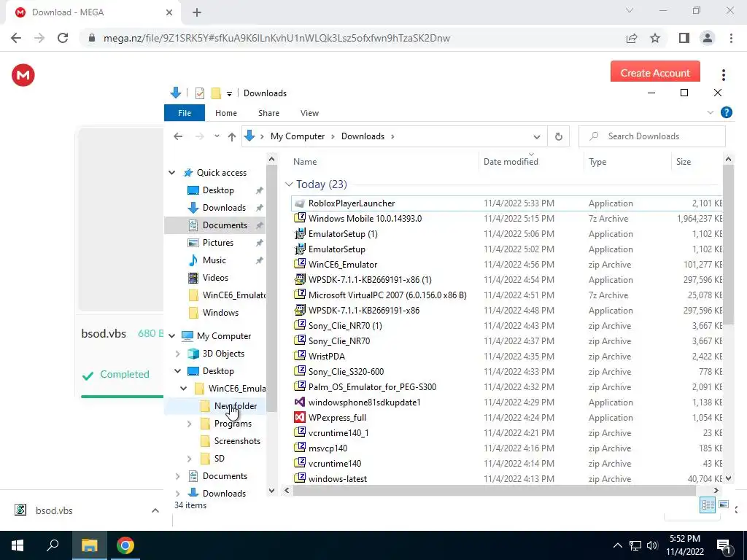Click the navigation pane scrollbar thumb
The height and width of the screenshot is (560, 747).
(x=272, y=289)
